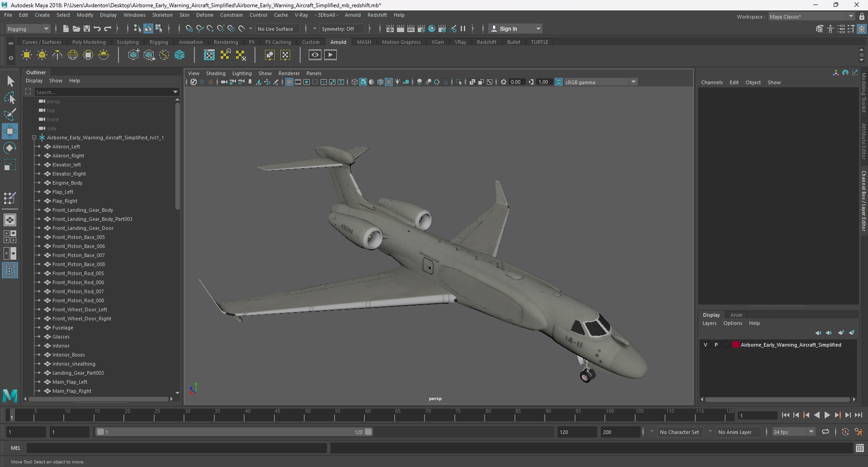Create Arnold Physical Sky from shelf
Viewport: 868px width, 467px height.
coord(104,55)
